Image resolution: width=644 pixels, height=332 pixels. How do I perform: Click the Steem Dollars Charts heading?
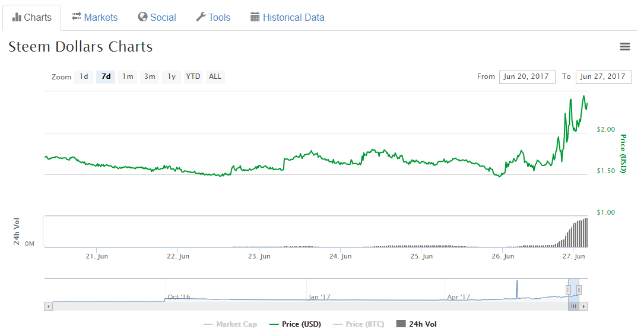click(x=81, y=47)
